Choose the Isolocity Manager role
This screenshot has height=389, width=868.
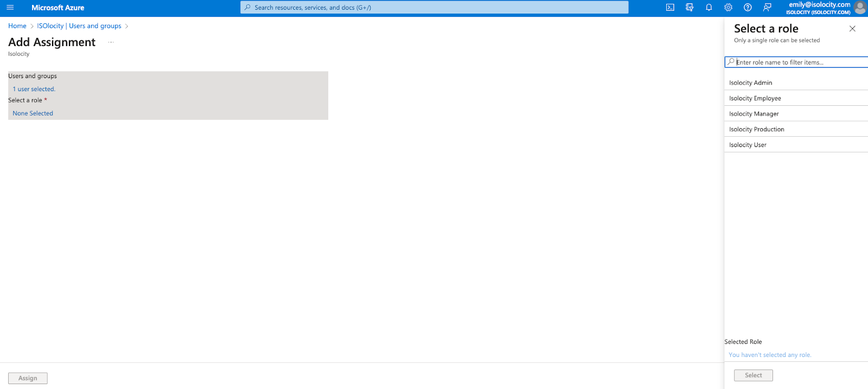796,114
